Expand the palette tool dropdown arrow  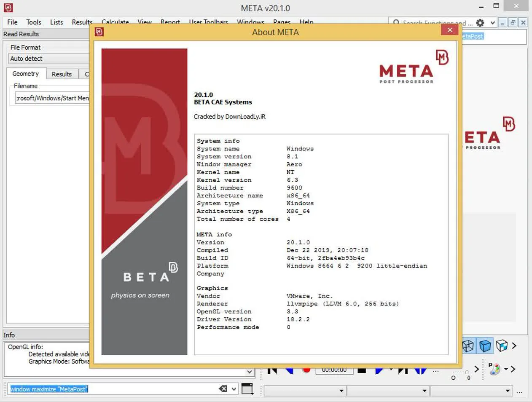coord(506,369)
